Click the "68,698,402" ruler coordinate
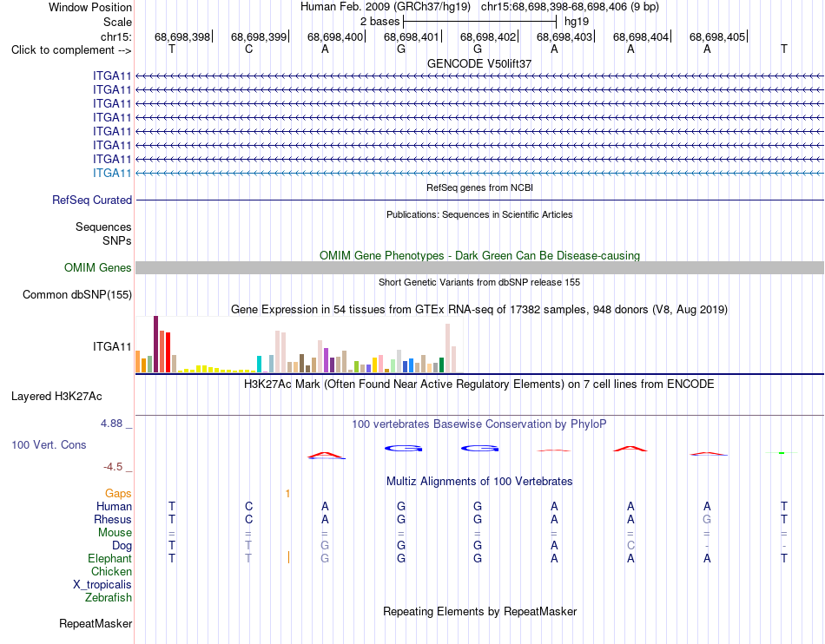 tap(488, 36)
